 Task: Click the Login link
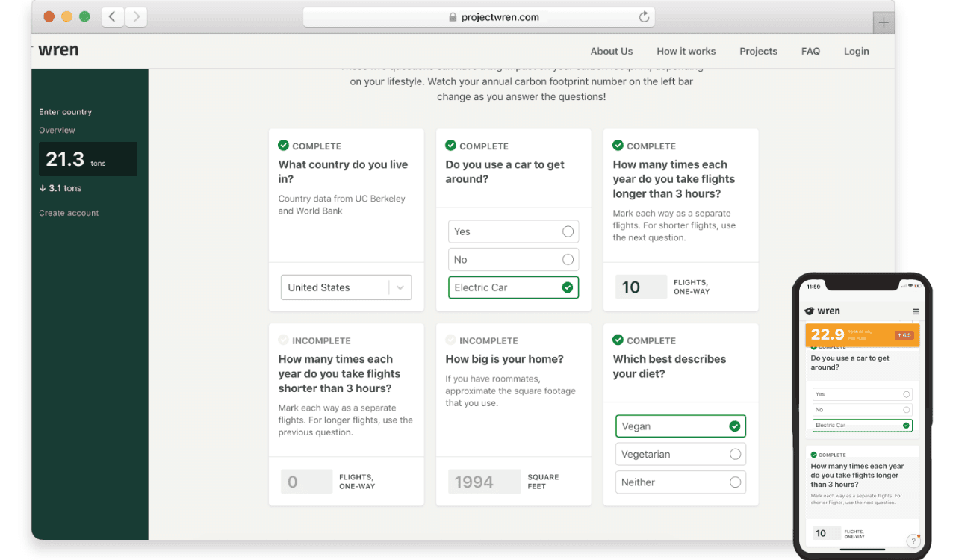click(x=856, y=52)
